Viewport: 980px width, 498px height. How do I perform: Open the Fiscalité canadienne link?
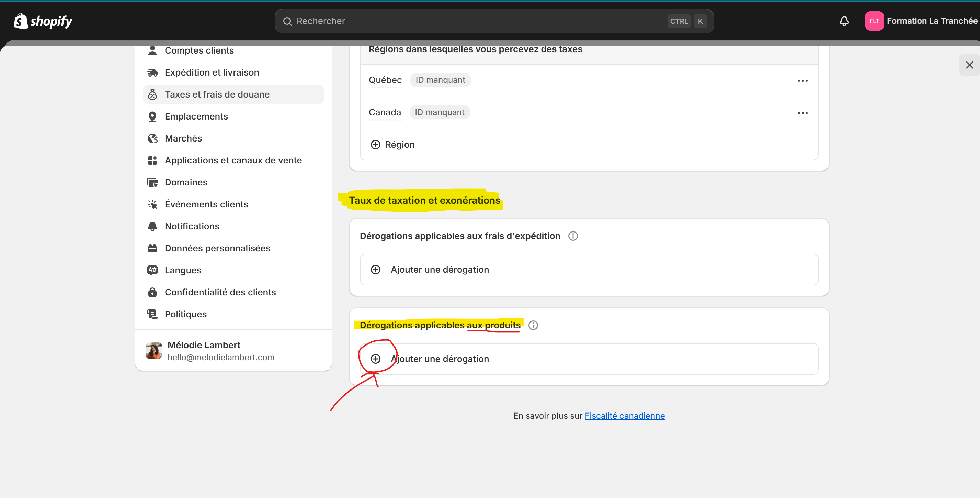(x=624, y=416)
